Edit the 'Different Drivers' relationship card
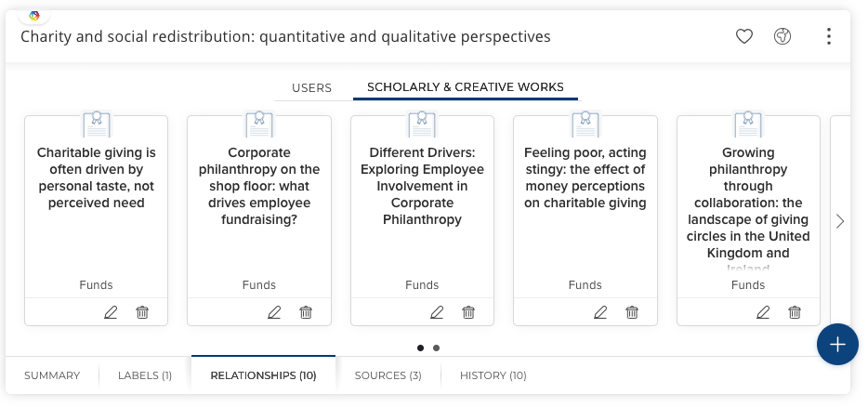 pos(437,312)
